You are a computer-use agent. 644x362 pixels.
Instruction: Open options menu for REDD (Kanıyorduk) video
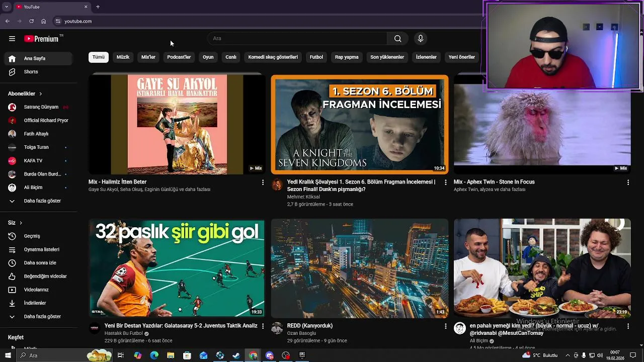(445, 326)
